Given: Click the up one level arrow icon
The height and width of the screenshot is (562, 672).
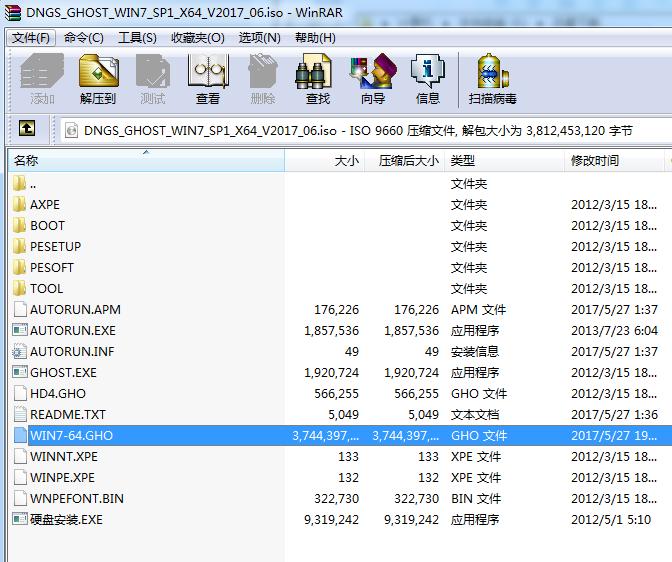Looking at the screenshot, I should coord(27,128).
